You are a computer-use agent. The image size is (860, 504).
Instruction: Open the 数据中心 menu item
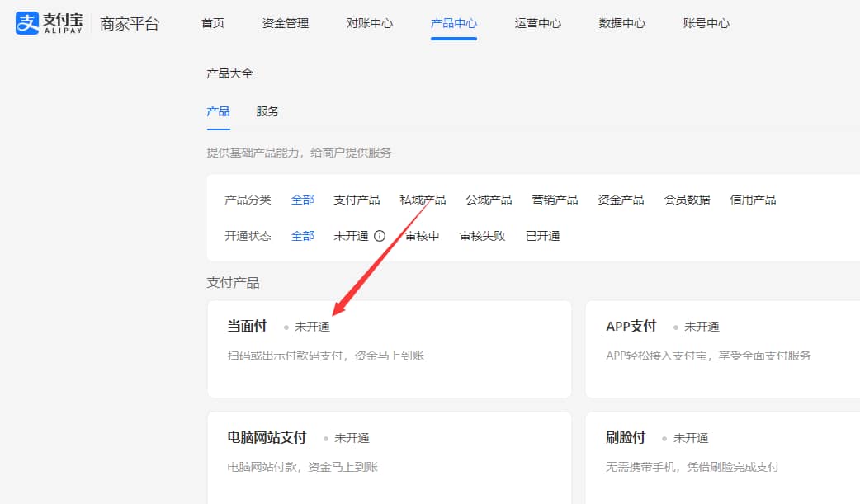click(621, 23)
